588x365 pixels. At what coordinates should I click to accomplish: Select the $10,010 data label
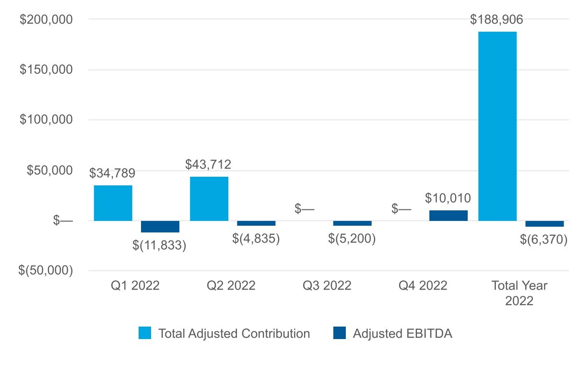pos(448,198)
